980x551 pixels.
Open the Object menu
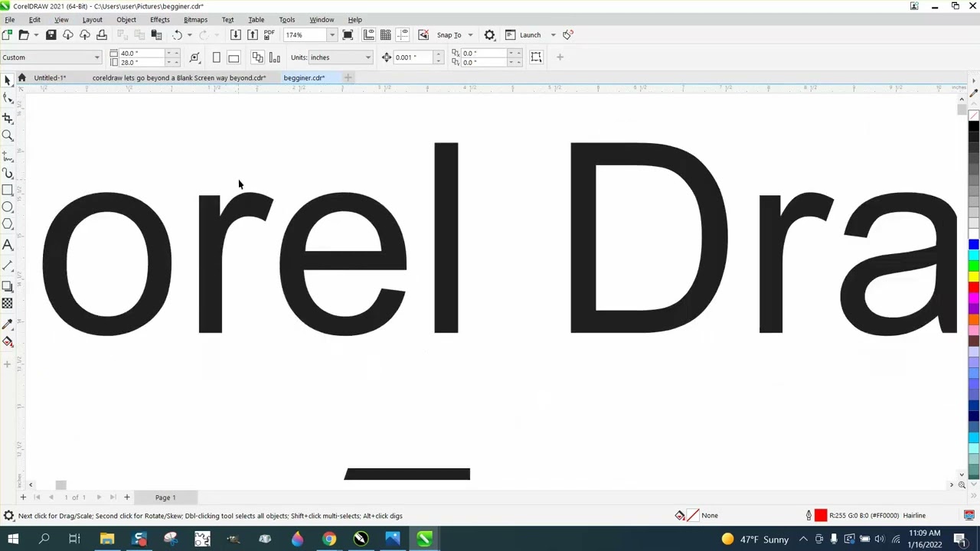click(126, 19)
